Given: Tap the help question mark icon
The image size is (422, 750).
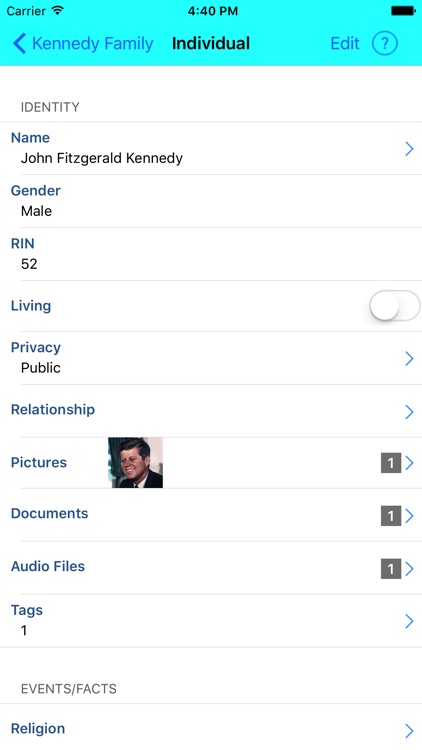Looking at the screenshot, I should [x=385, y=44].
